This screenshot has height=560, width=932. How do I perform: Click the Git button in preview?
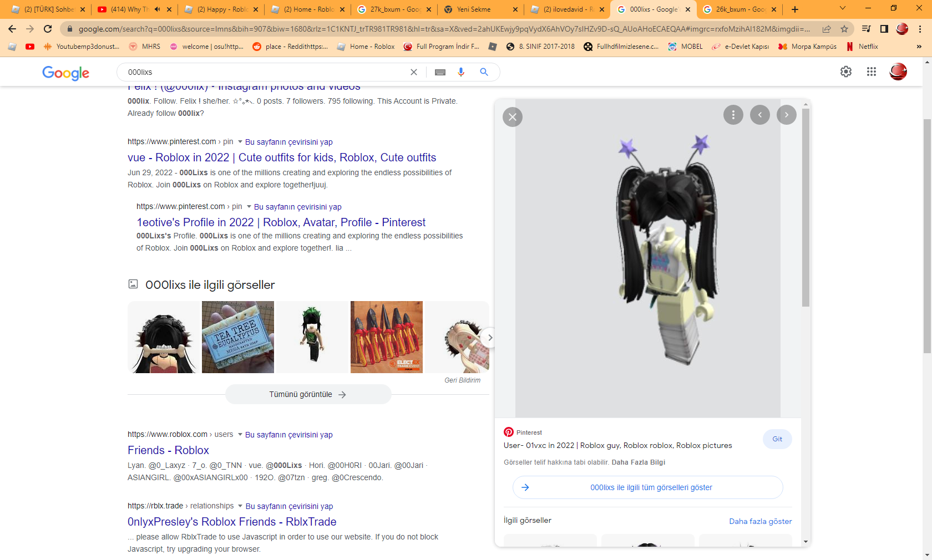(777, 439)
